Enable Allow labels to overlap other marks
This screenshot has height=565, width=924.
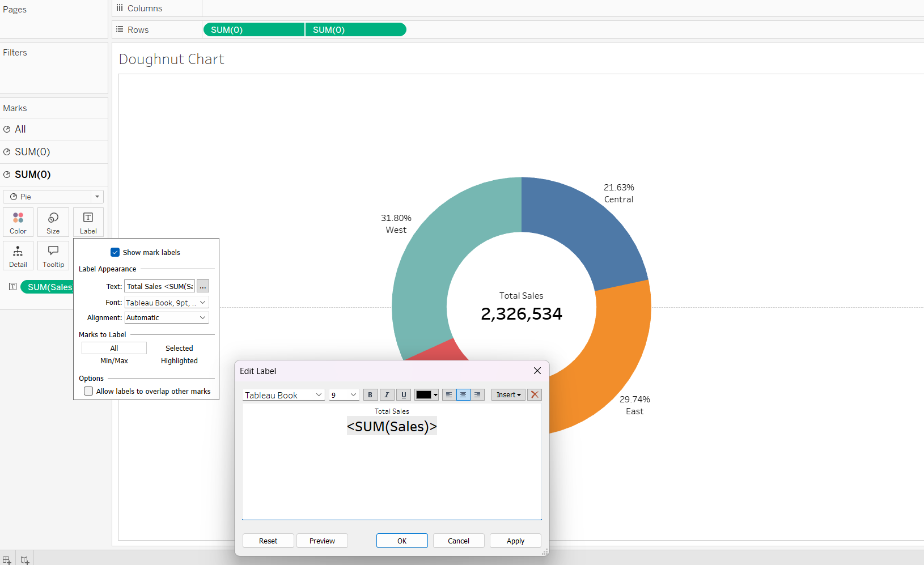coord(88,392)
